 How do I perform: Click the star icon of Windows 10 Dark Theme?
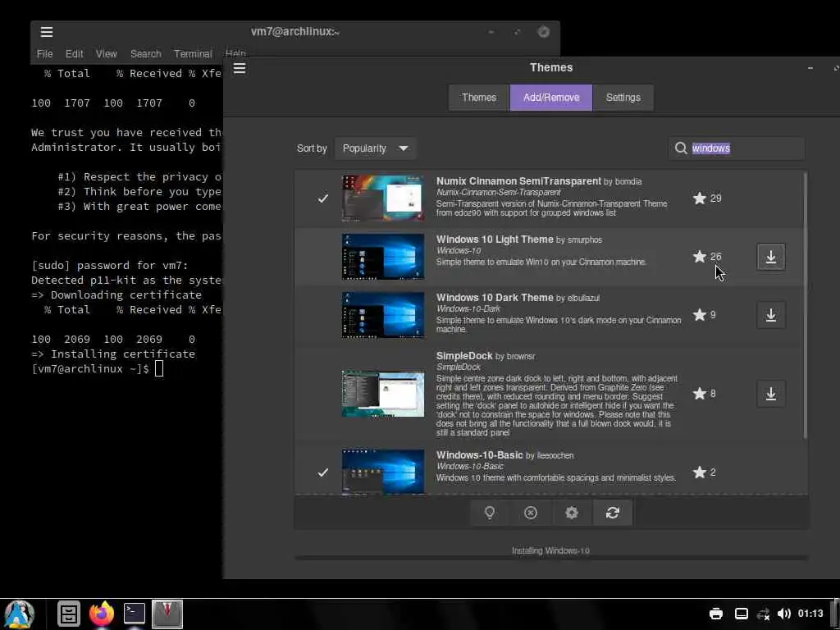700,315
